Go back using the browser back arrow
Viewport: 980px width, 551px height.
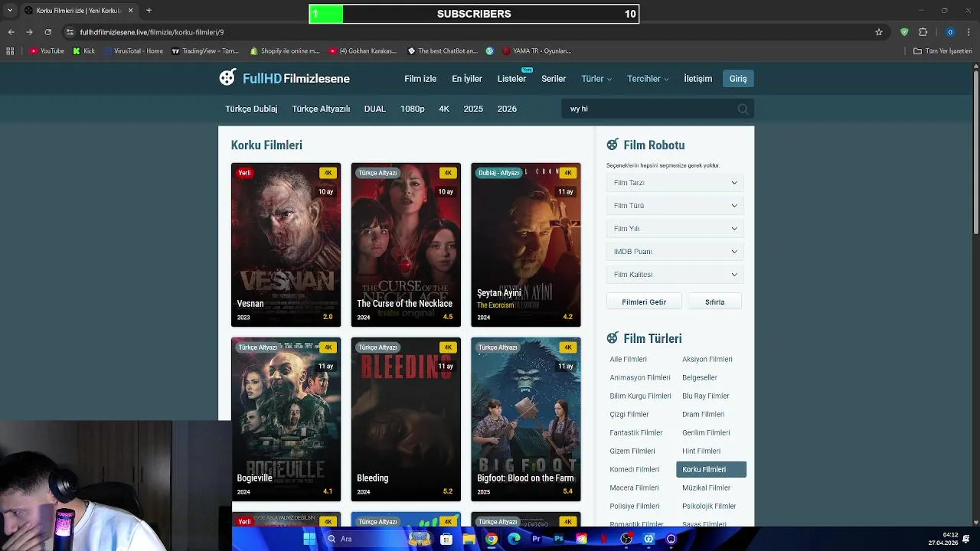pyautogui.click(x=11, y=32)
